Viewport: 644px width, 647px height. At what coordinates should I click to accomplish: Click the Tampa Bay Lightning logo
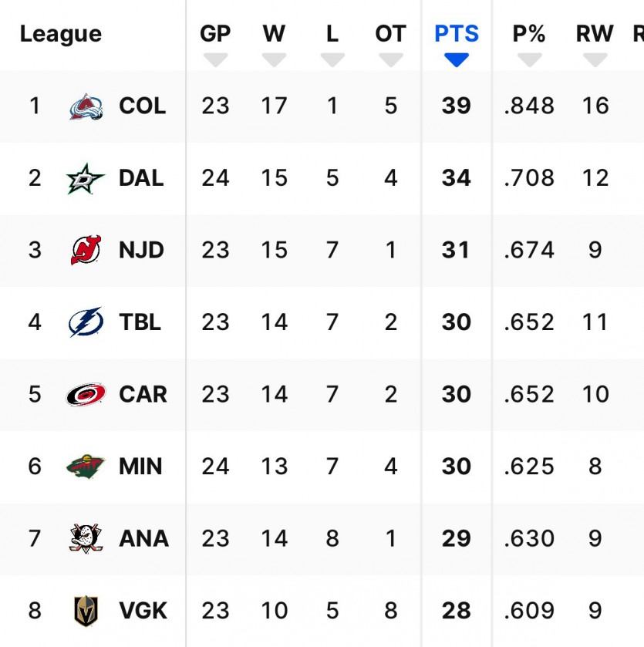86,322
